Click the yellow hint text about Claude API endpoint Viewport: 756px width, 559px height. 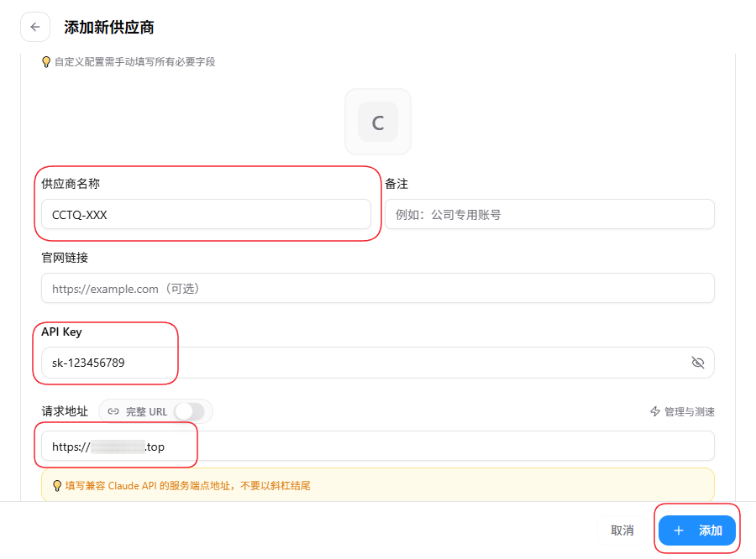188,485
